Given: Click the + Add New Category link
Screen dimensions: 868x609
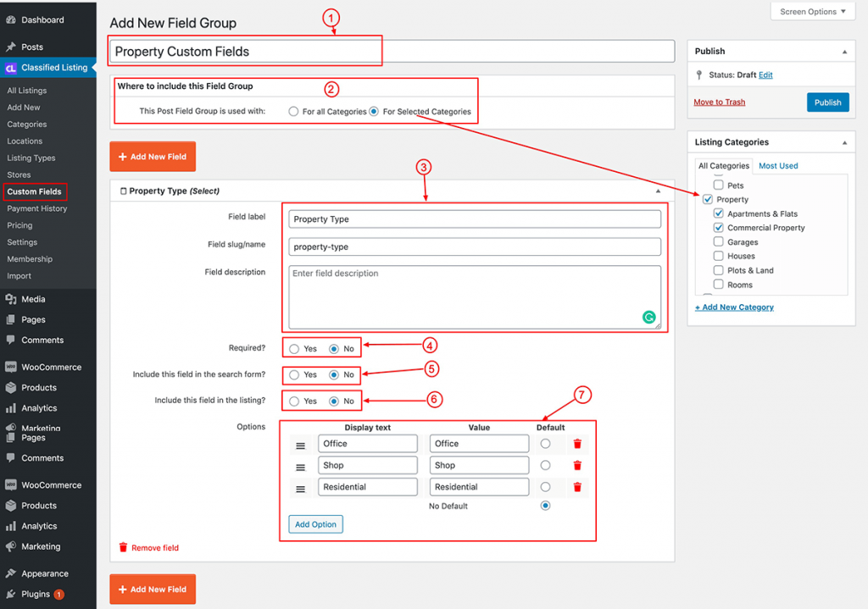Looking at the screenshot, I should point(735,307).
